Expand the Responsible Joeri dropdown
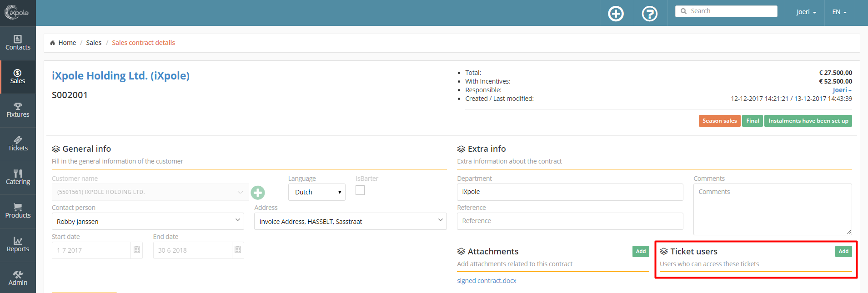The width and height of the screenshot is (868, 293). (842, 90)
